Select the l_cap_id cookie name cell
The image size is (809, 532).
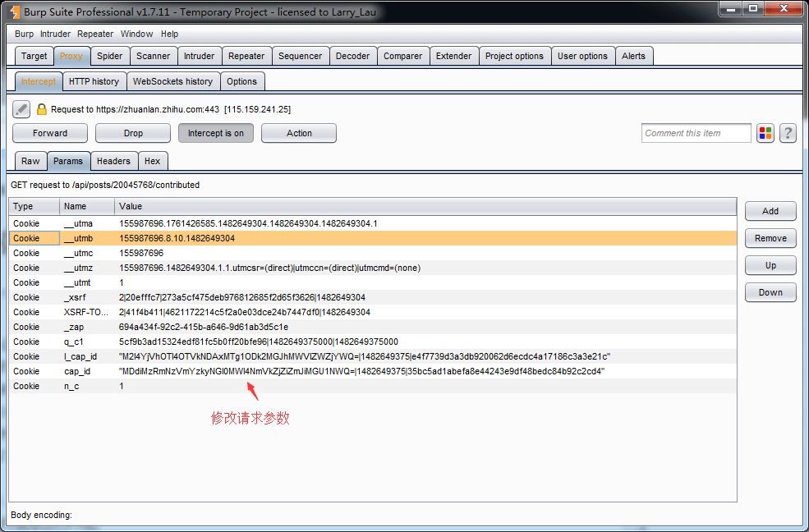pyautogui.click(x=87, y=357)
